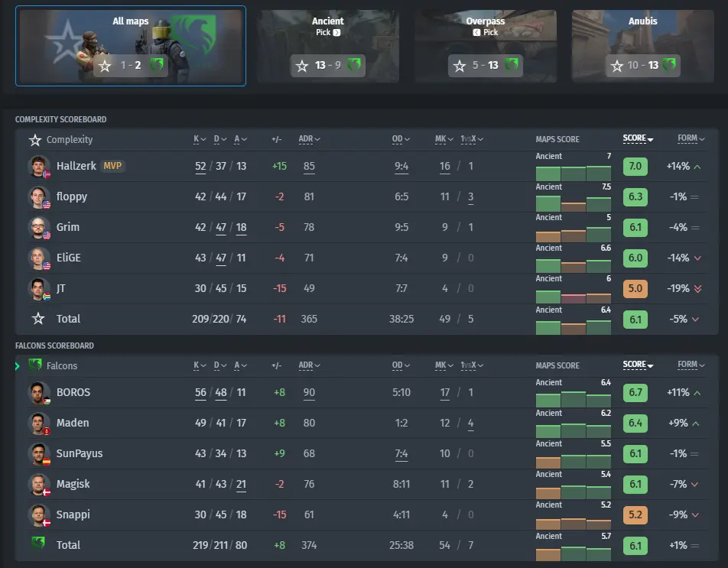Open Snappi player link
This screenshot has width=728, height=568.
tap(73, 515)
